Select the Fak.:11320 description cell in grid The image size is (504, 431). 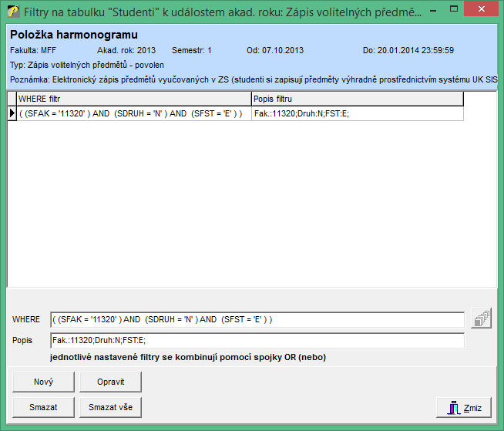pyautogui.click(x=357, y=113)
